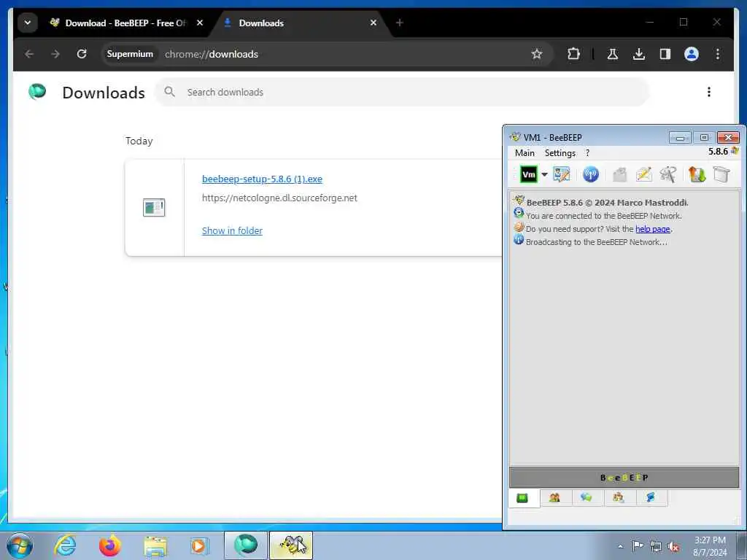Viewport: 747px width, 560px height.
Task: Click the exe file thumbnail in downloads card
Action: [x=154, y=208]
